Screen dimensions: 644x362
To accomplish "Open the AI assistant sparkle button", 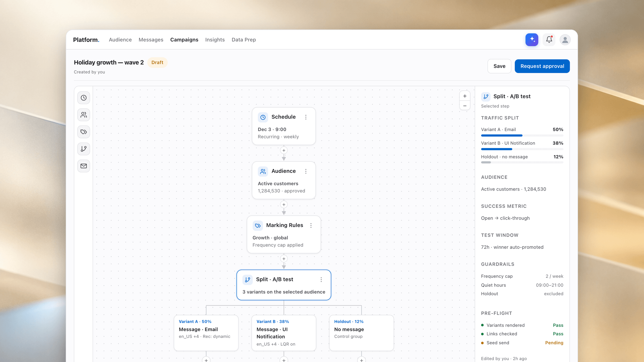I will 532,40.
